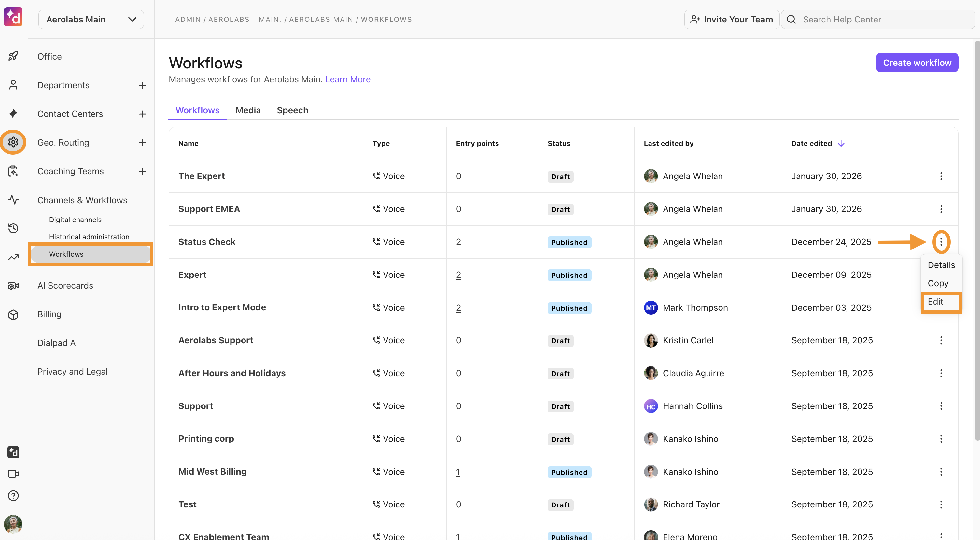Open the Status Check workflow name
The width and height of the screenshot is (980, 540).
click(x=207, y=242)
